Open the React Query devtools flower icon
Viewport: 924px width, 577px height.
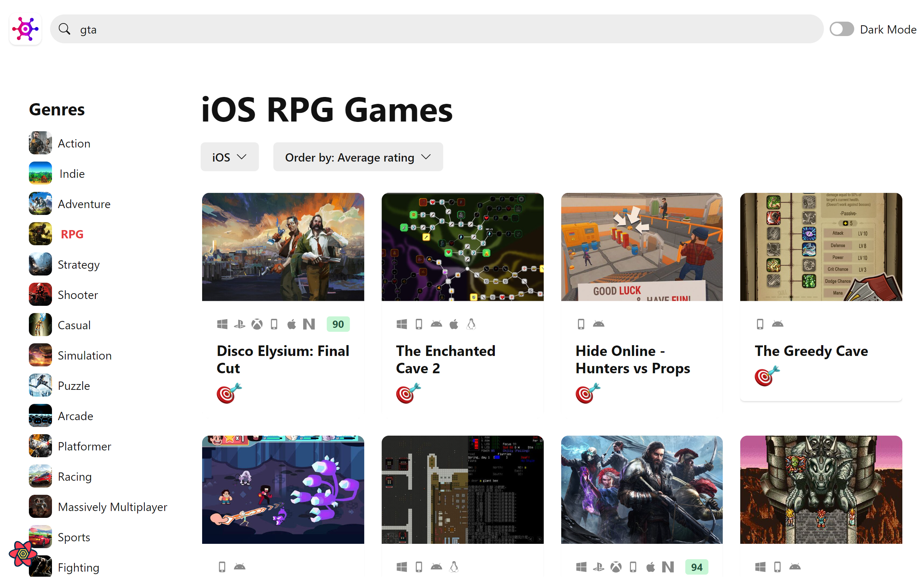coord(22,553)
